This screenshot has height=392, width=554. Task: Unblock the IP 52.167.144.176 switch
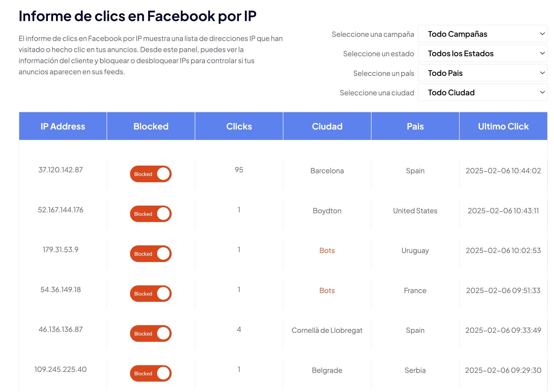[x=151, y=214]
